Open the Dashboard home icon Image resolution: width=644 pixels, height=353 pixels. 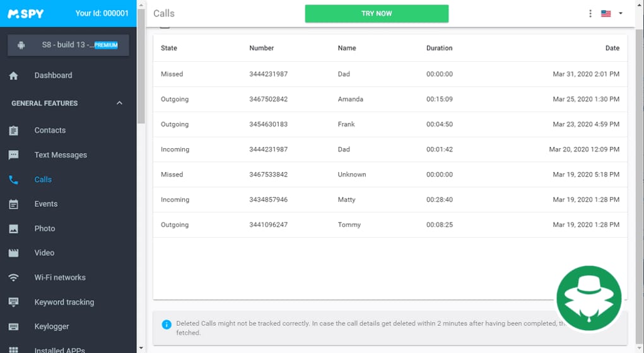coord(14,76)
